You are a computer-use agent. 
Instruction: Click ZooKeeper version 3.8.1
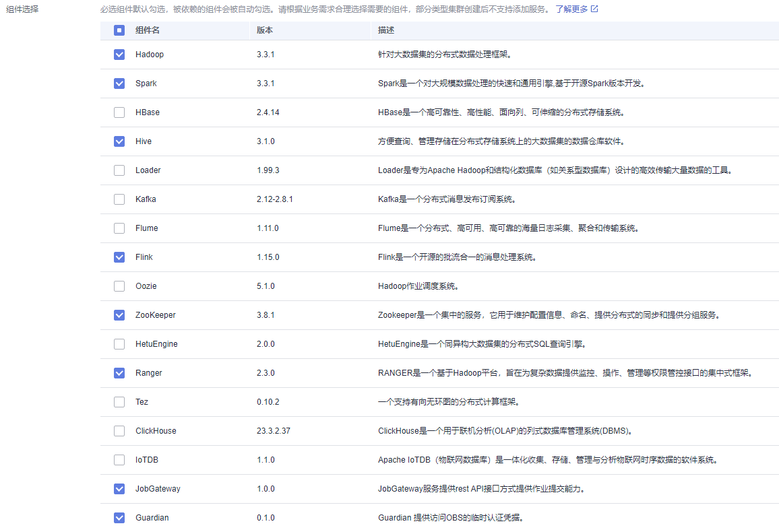[266, 315]
